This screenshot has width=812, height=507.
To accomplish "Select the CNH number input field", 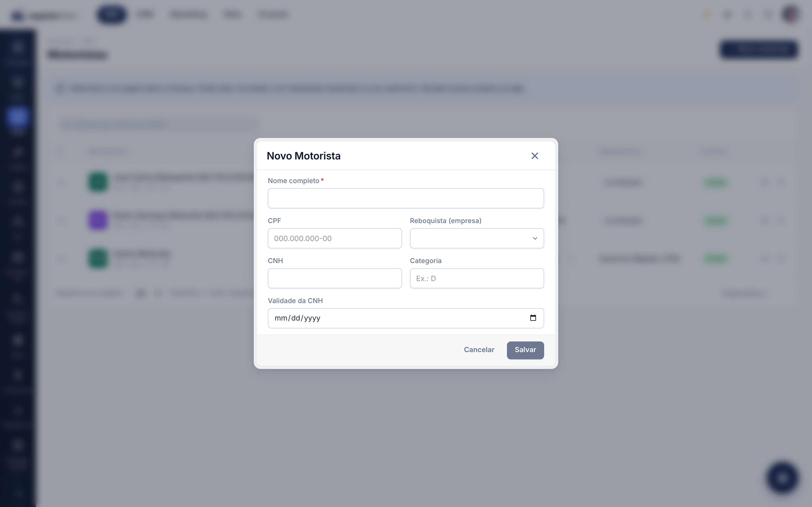I will tap(335, 278).
